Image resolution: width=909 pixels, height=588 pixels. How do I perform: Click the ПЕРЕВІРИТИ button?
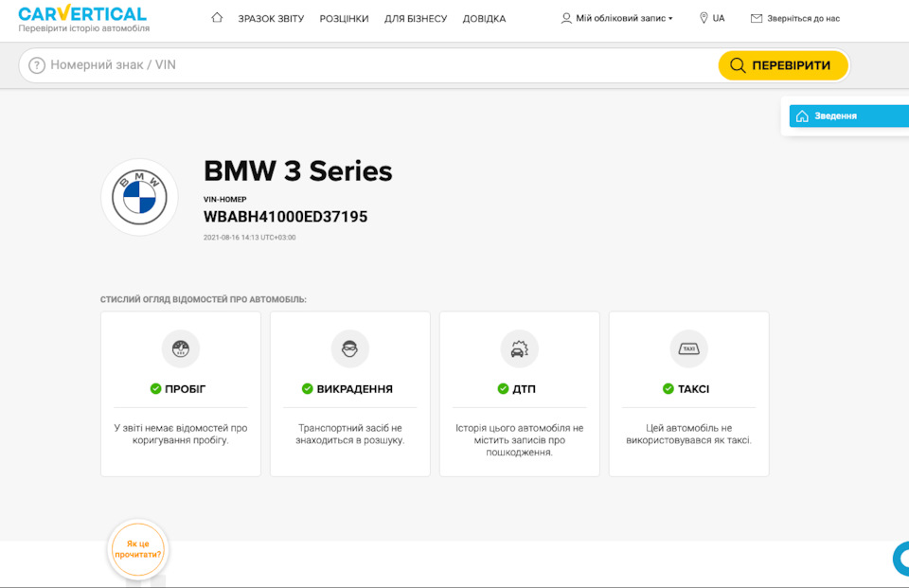pyautogui.click(x=783, y=65)
